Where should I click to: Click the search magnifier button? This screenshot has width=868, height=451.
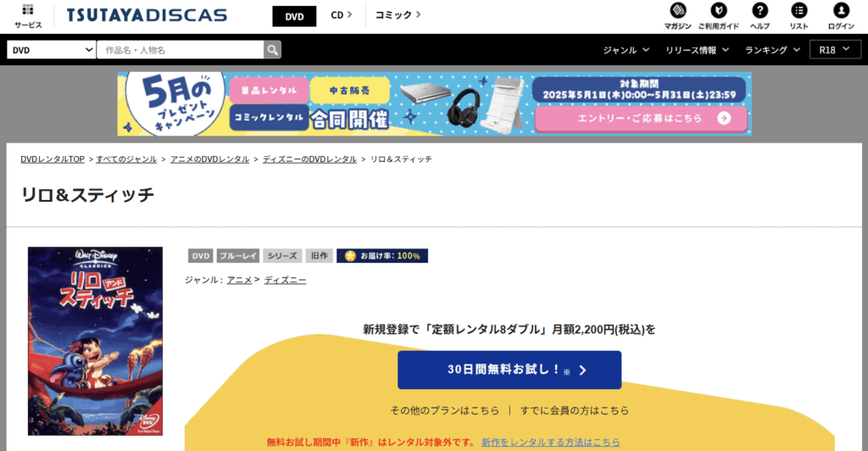point(272,50)
